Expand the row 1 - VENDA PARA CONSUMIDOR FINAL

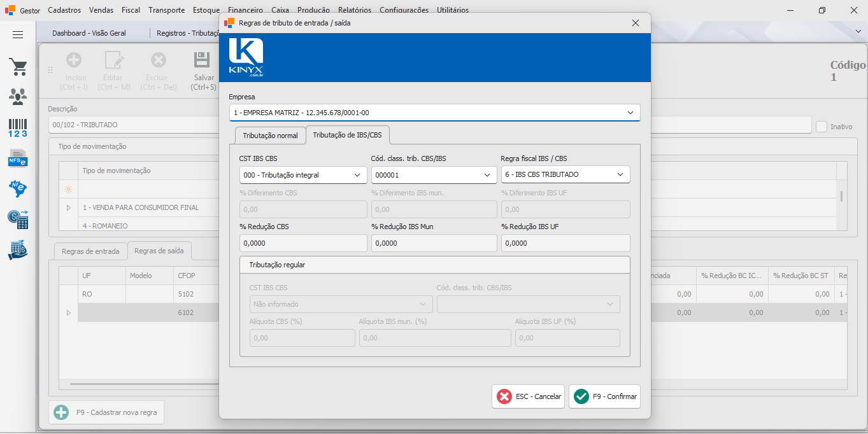[x=69, y=207]
